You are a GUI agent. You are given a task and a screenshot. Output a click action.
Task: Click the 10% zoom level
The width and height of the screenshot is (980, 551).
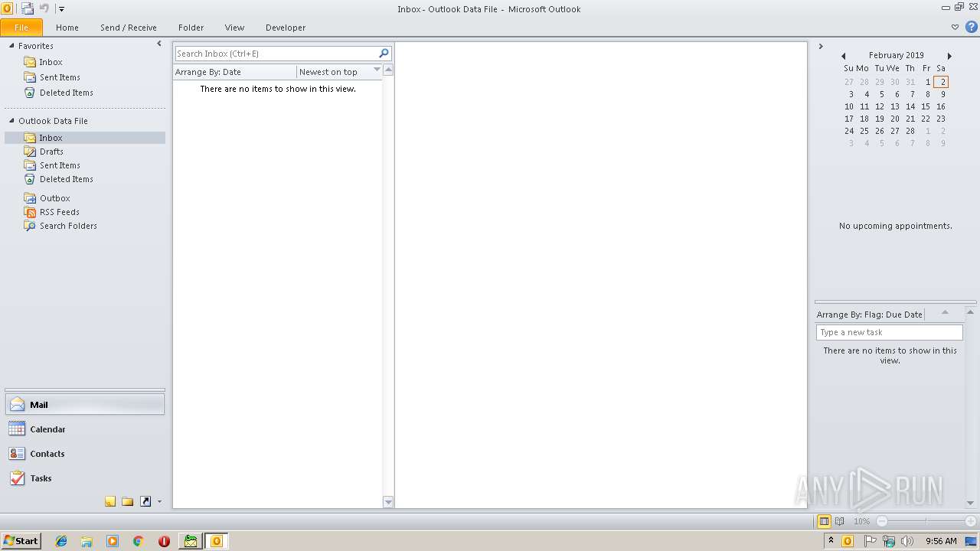[x=862, y=521]
